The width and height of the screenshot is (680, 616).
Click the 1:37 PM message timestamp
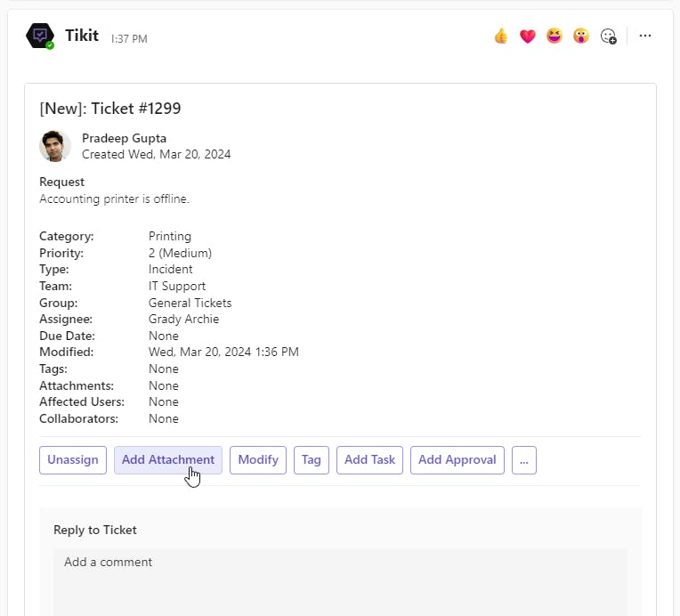point(129,39)
